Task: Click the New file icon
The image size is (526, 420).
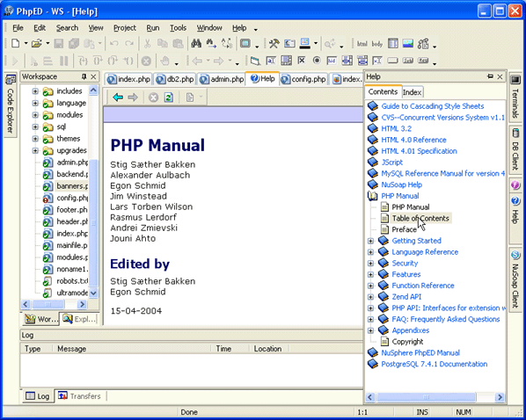Action: (16, 43)
